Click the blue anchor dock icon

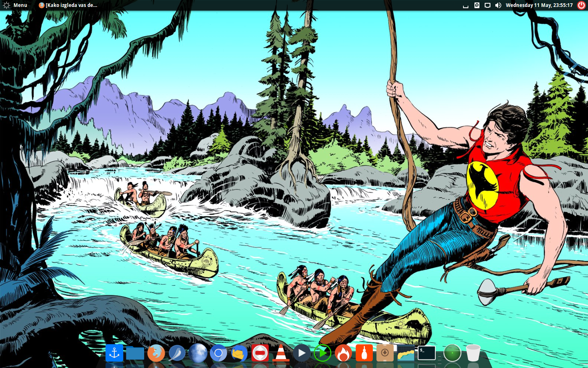click(x=114, y=353)
